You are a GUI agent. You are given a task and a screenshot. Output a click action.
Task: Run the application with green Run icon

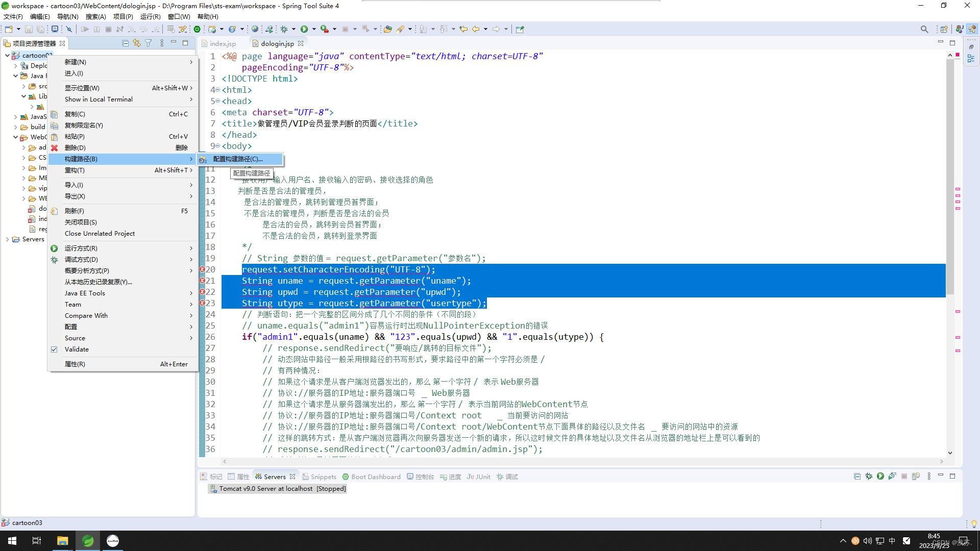pyautogui.click(x=305, y=29)
